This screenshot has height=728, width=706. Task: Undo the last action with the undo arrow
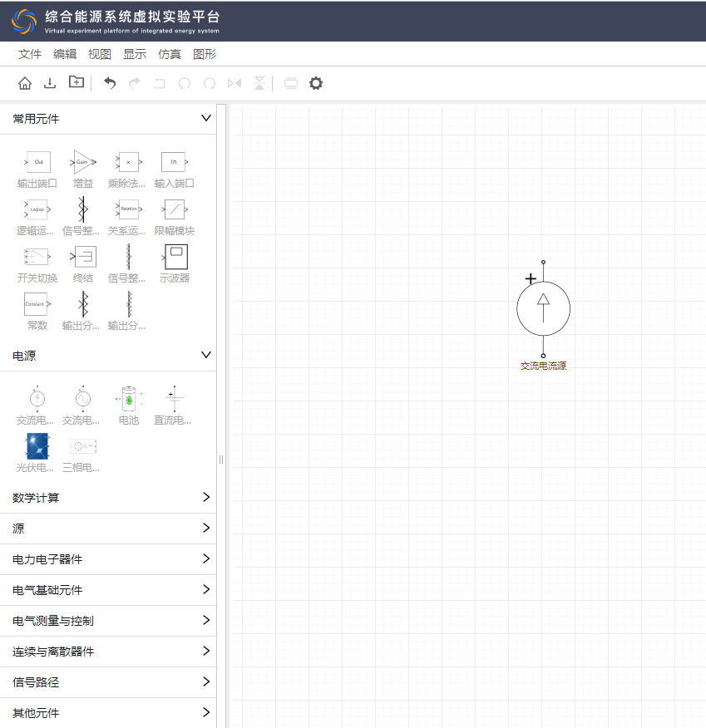click(110, 83)
